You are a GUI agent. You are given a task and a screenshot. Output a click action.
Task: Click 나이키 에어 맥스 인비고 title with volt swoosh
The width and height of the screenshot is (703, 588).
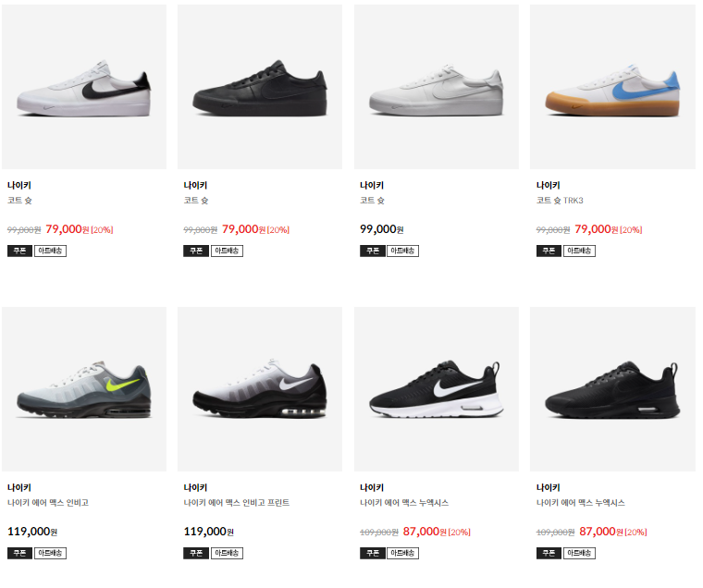tap(48, 503)
